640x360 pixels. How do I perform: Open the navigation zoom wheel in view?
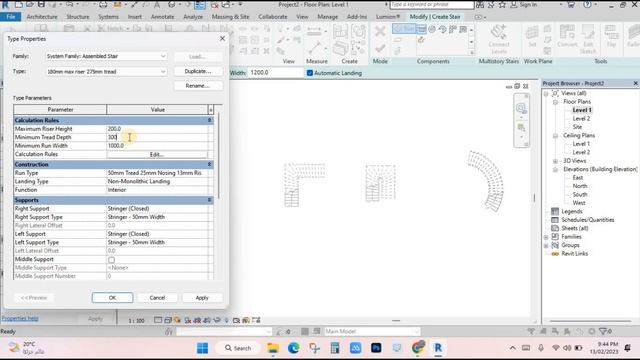(x=521, y=108)
